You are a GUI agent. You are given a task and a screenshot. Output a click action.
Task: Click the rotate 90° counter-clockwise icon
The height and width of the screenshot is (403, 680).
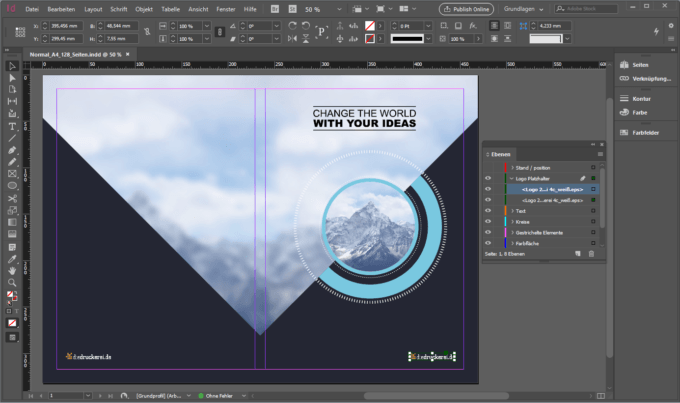point(306,26)
